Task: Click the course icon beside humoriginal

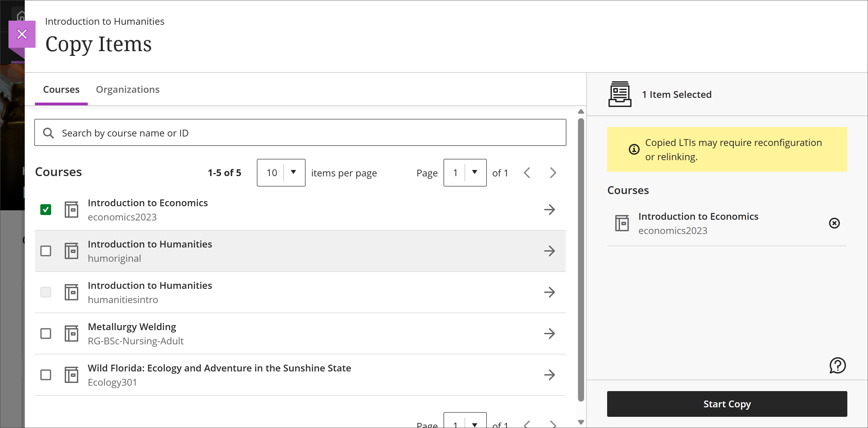Action: click(72, 251)
